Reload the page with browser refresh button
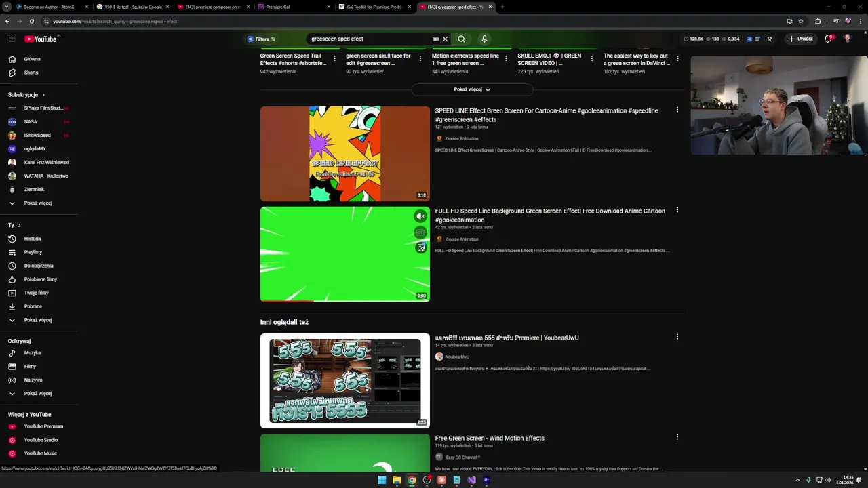Viewport: 868px width, 488px height. pos(31,21)
